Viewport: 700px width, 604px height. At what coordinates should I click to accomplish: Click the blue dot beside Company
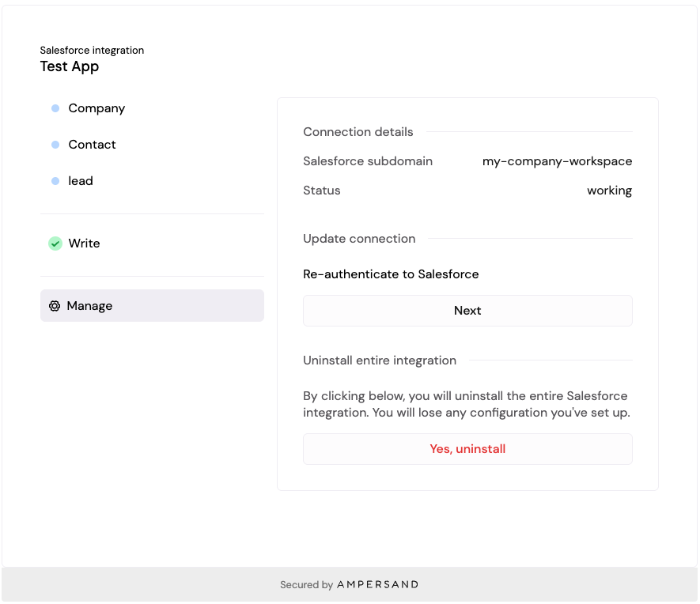(55, 108)
